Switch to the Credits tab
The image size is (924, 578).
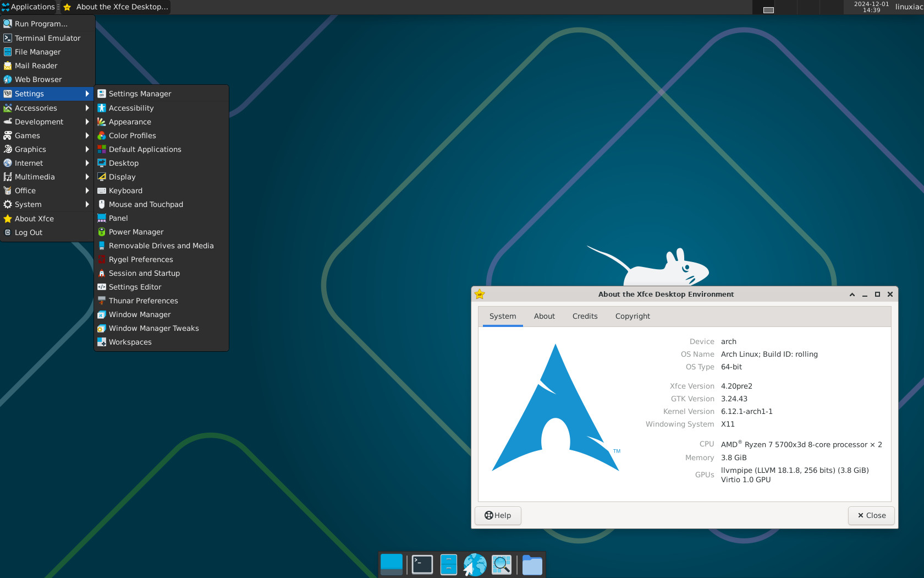pos(585,316)
